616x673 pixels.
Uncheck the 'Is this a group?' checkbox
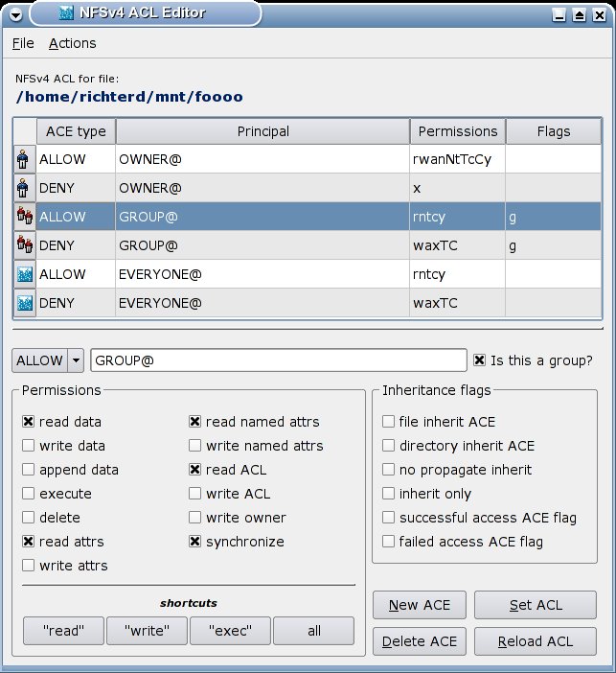[x=480, y=360]
